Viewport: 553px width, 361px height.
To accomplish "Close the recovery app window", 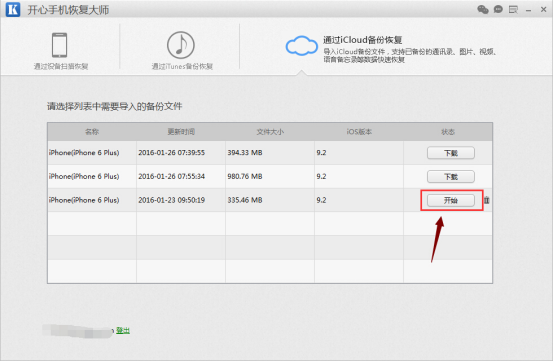I will [x=543, y=10].
